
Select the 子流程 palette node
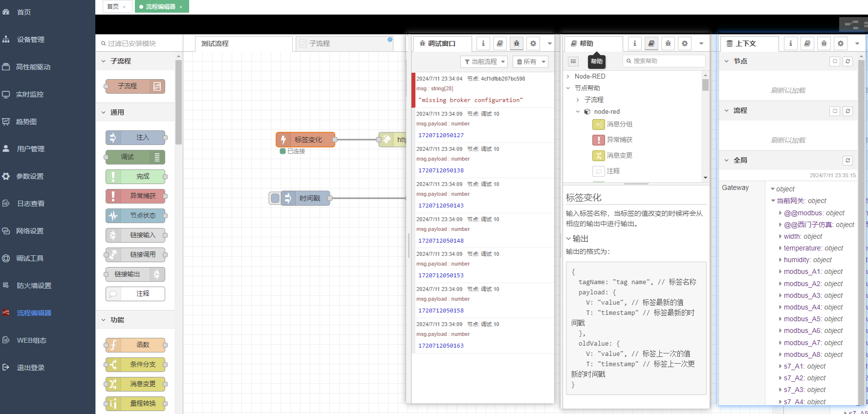[135, 86]
